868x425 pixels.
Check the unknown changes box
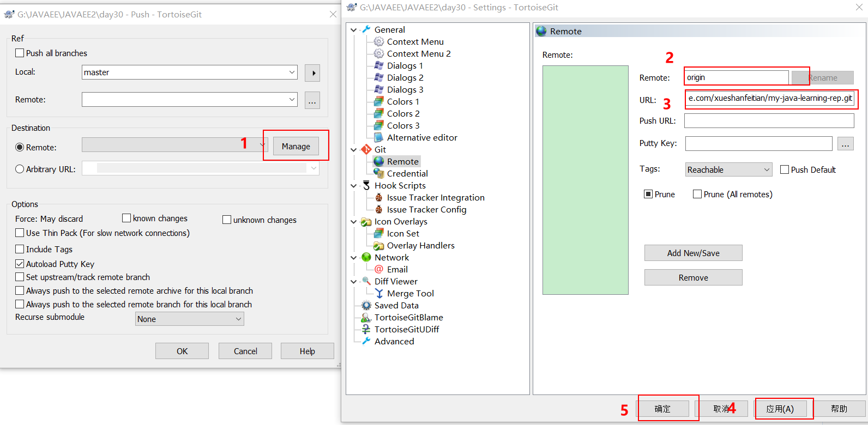[x=227, y=220]
